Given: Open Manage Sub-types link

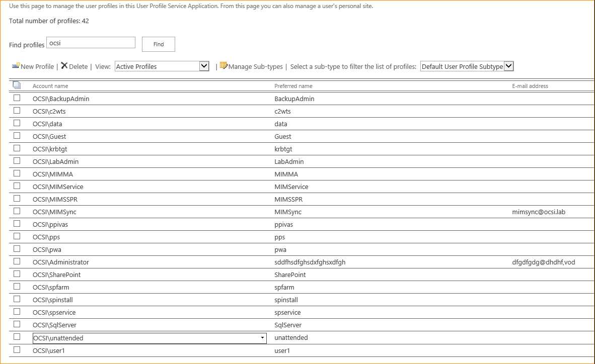Looking at the screenshot, I should click(255, 66).
